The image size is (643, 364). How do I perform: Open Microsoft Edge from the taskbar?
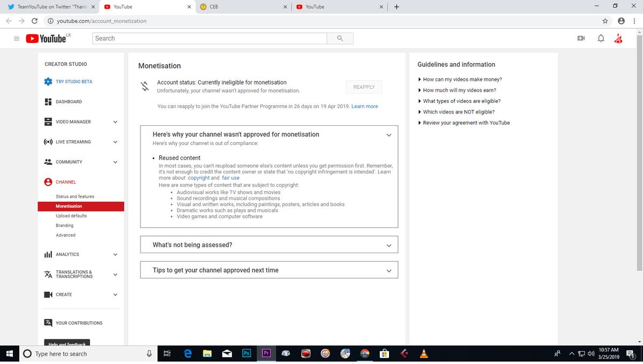click(188, 353)
